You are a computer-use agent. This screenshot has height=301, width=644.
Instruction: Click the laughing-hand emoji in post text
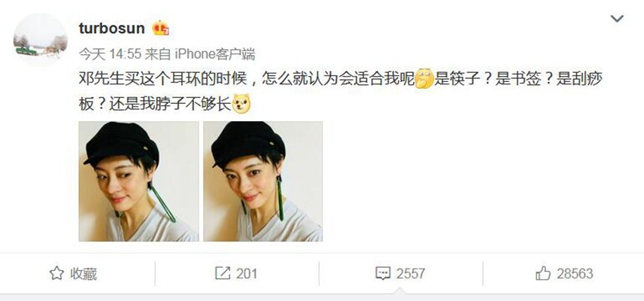coord(424,79)
